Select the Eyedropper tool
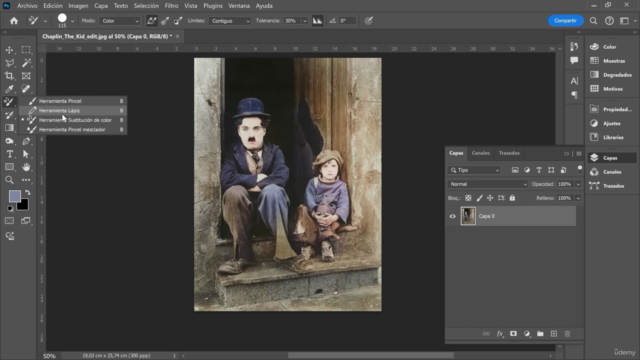This screenshot has height=360, width=640. [9, 89]
